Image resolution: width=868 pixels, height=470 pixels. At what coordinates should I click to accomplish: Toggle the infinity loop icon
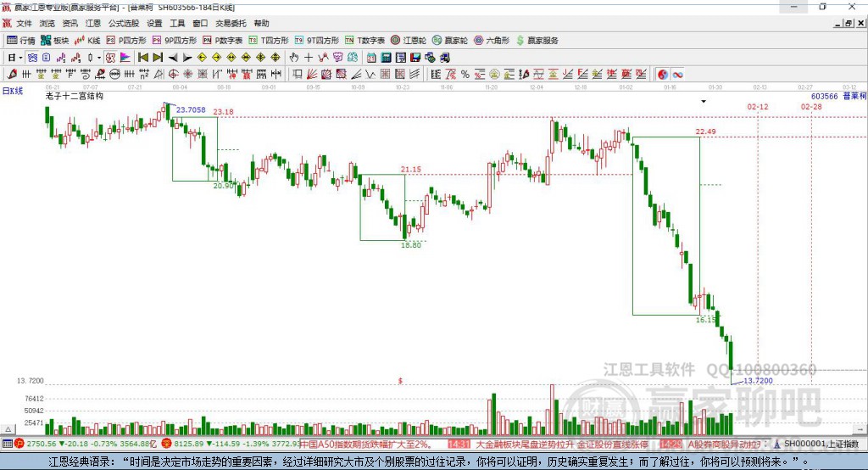677,75
